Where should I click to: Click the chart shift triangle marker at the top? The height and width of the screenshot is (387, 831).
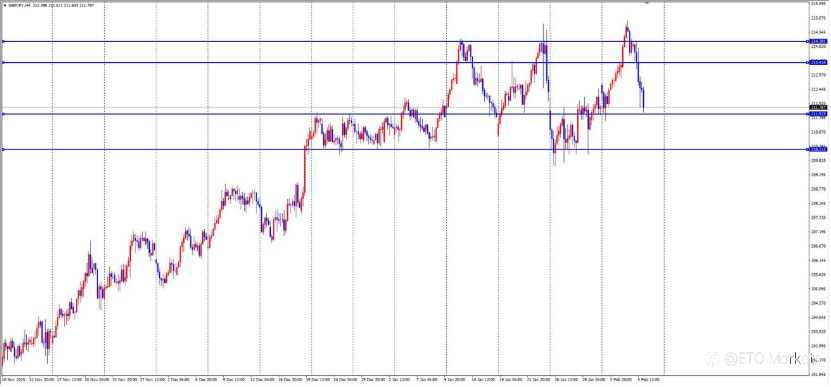(x=647, y=3)
